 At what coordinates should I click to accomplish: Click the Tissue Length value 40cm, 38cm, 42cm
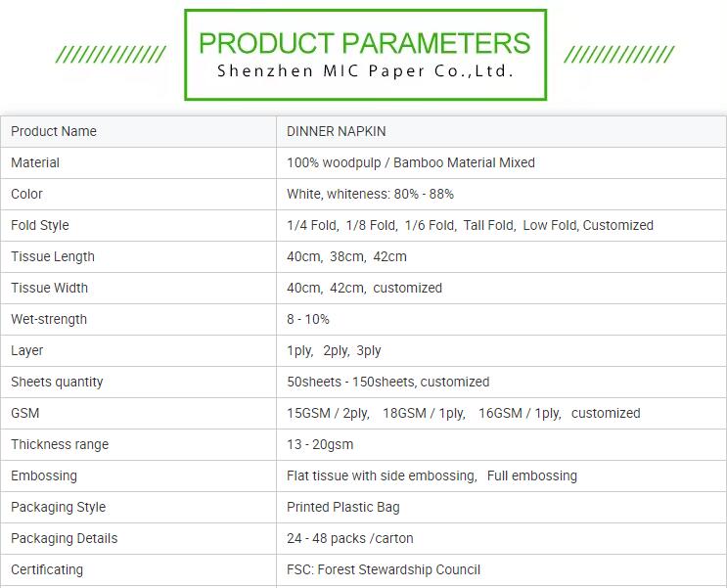pos(346,256)
